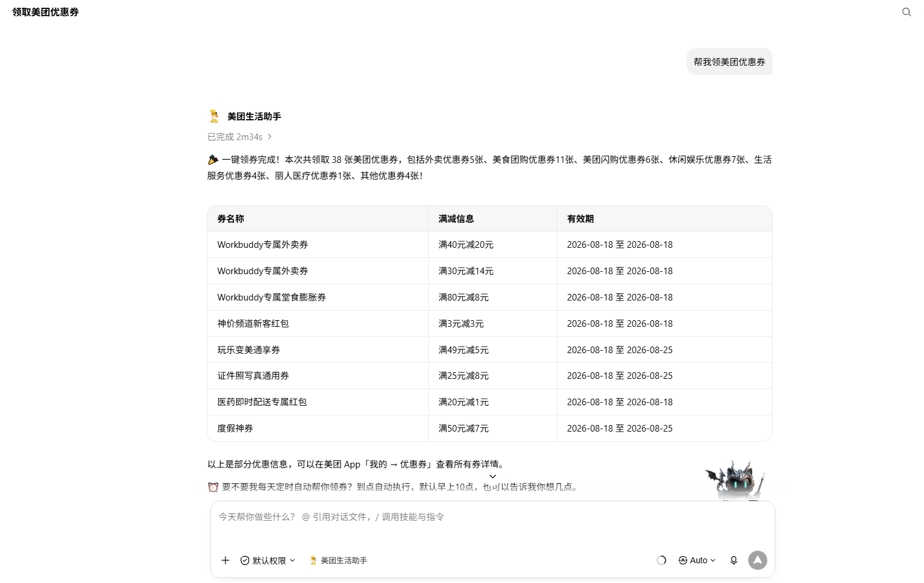Screen dimensions: 924x583
Task: Click the microphone voice input icon
Action: pyautogui.click(x=734, y=560)
